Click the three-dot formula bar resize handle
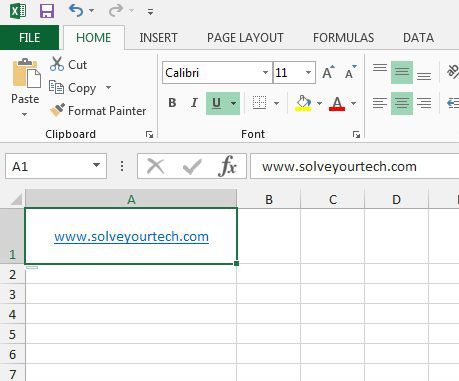 pyautogui.click(x=122, y=166)
